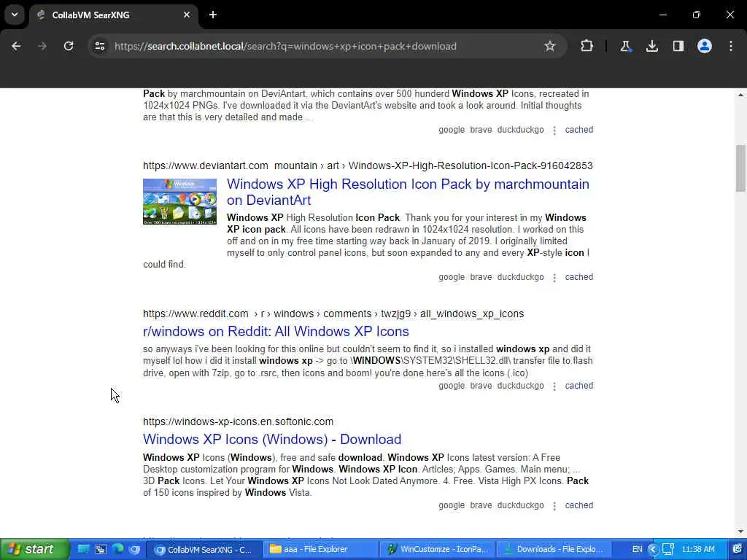Open the tab search dropdown arrow
Image resolution: width=747 pixels, height=560 pixels.
point(15,15)
